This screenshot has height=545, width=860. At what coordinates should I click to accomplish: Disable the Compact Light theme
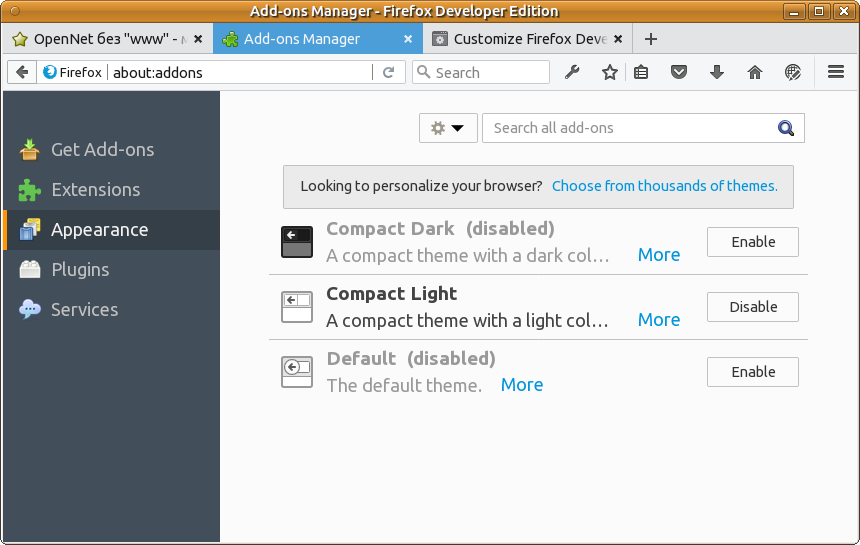pos(752,307)
